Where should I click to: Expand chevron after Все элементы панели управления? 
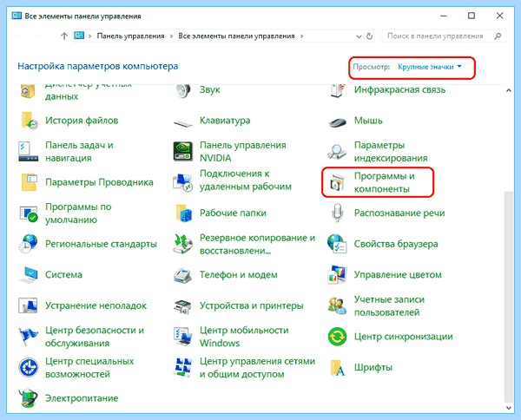pyautogui.click(x=301, y=36)
